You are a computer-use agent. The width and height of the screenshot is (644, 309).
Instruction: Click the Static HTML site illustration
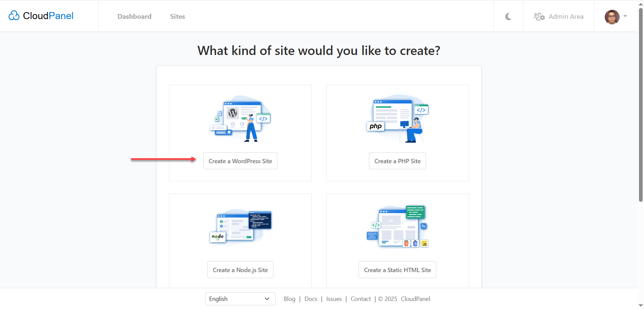(397, 227)
